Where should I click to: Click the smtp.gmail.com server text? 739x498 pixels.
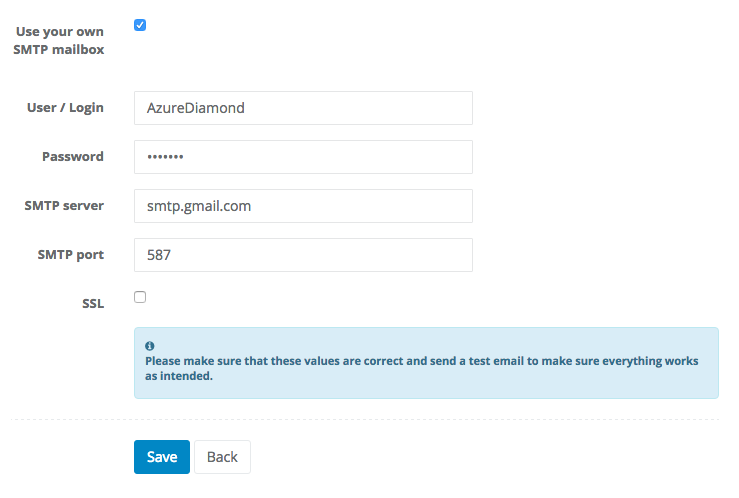(198, 206)
